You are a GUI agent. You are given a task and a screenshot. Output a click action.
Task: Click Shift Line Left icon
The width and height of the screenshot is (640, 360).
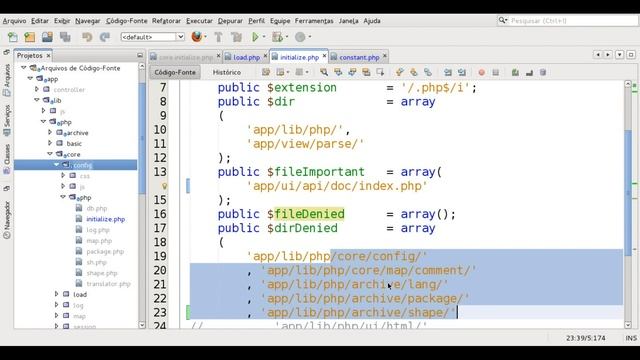[448, 72]
